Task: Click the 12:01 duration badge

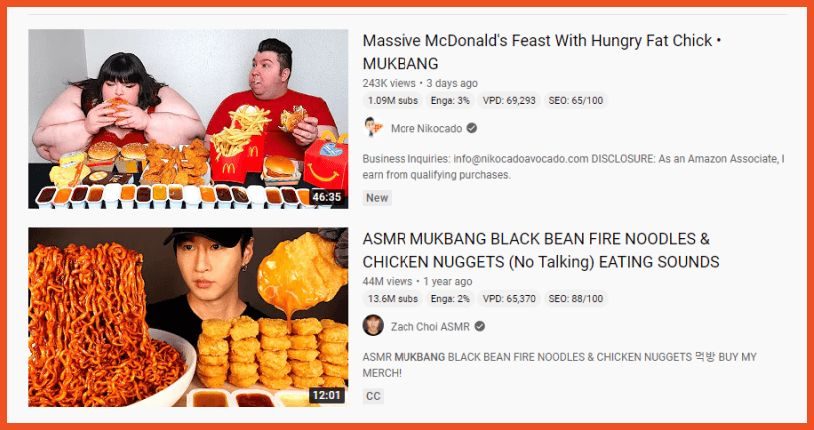Action: tap(327, 396)
